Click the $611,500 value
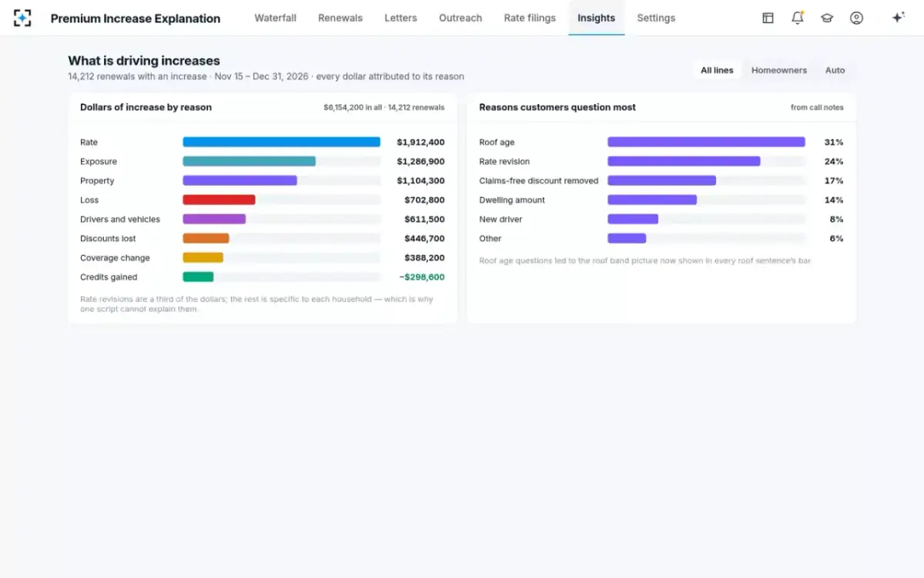 [424, 220]
